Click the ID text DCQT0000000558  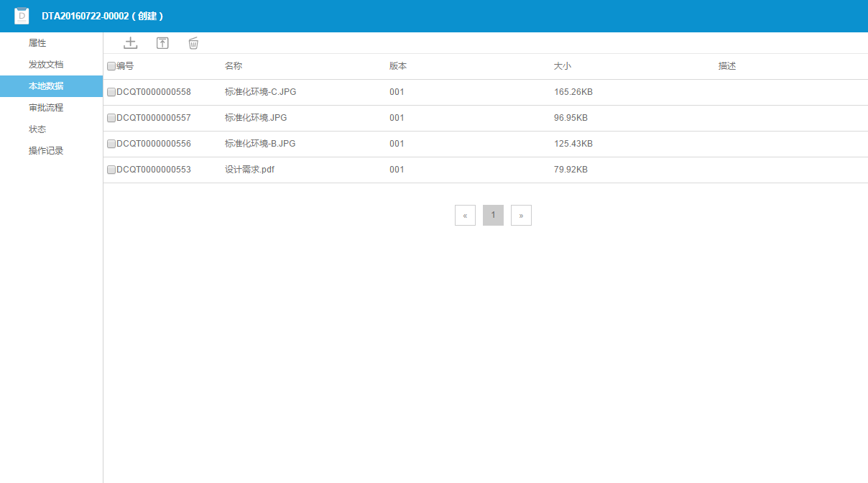coord(154,92)
